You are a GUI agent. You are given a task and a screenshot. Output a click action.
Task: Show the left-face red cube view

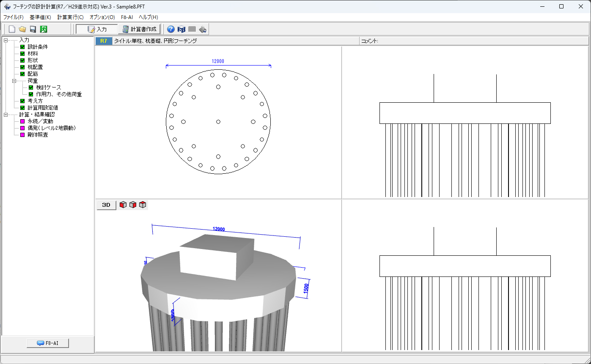123,205
